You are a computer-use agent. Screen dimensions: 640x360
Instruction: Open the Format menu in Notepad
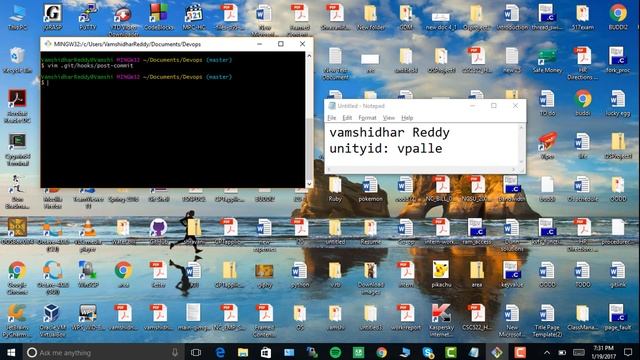(367, 118)
